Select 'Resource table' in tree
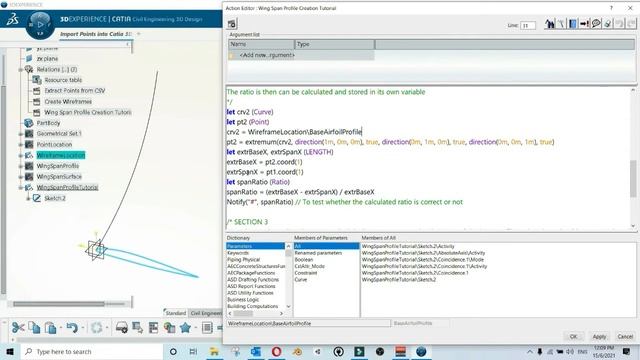Screen dimensions: 640x360 63,80
